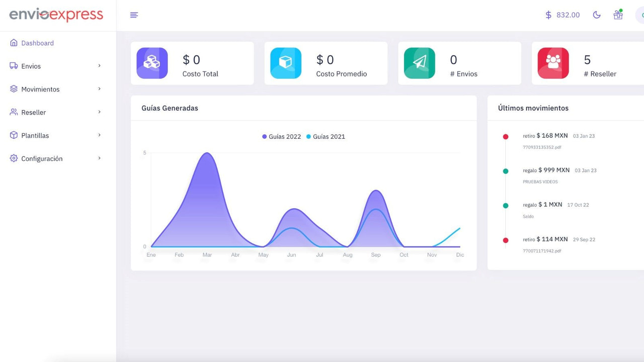The width and height of the screenshot is (644, 362).
Task: Click the 17 Oct 22 date
Action: click(578, 205)
